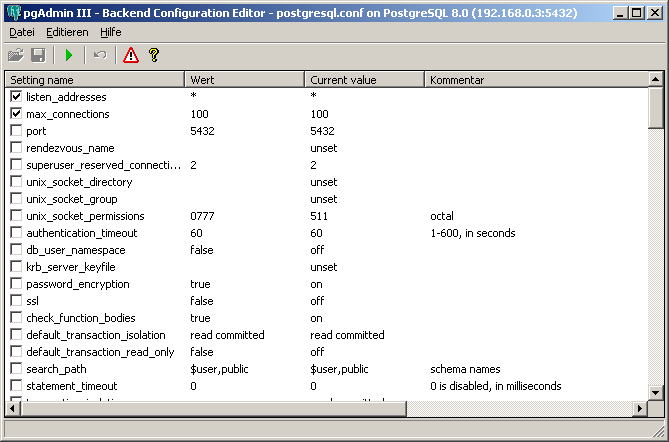Viewport: 669px width, 442px height.
Task: Click the undo arrow toolbar icon
Action: click(99, 56)
